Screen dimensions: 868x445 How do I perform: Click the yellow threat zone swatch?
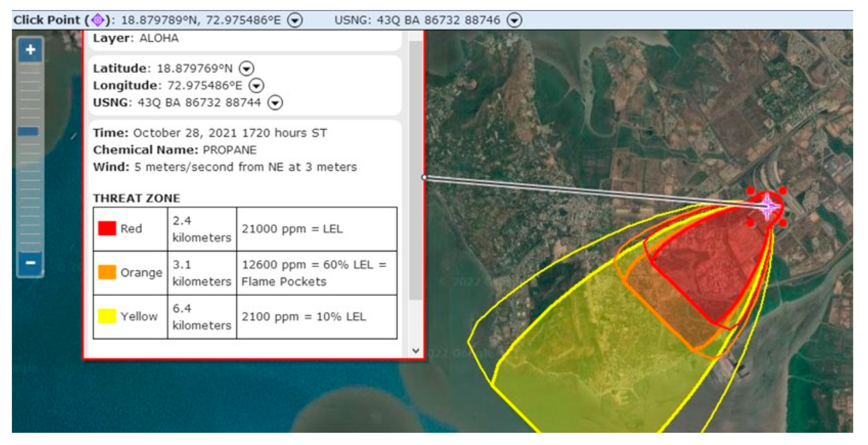click(107, 316)
